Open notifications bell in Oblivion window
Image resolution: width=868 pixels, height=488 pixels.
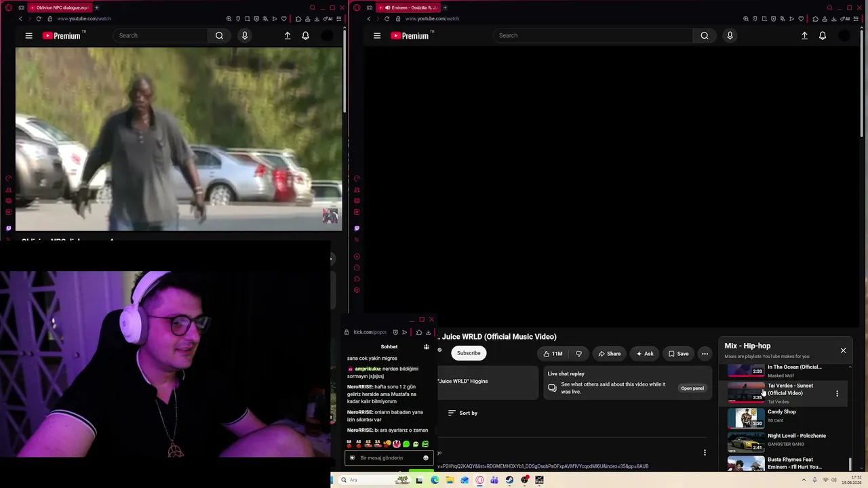[306, 36]
